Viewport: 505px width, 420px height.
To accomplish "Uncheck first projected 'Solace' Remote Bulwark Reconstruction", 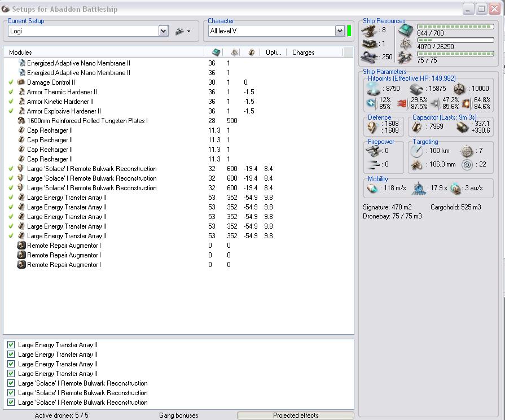I will [11, 383].
